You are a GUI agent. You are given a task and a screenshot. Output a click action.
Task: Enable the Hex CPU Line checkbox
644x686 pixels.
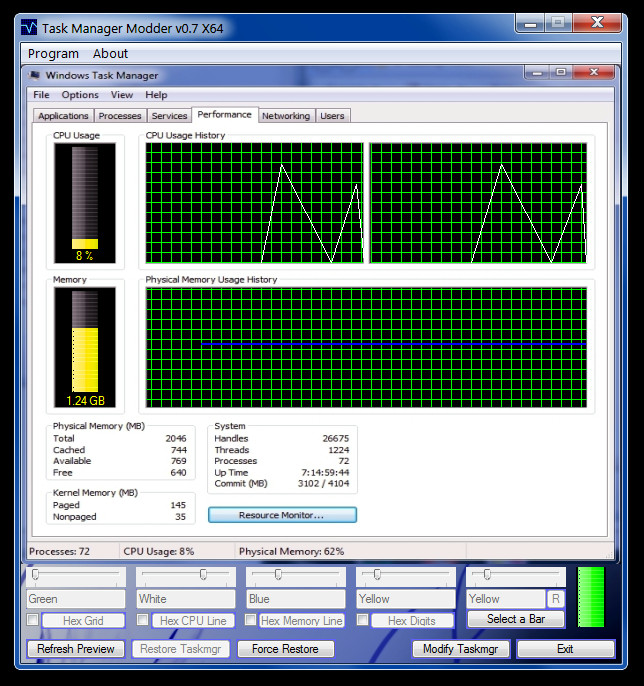click(143, 620)
